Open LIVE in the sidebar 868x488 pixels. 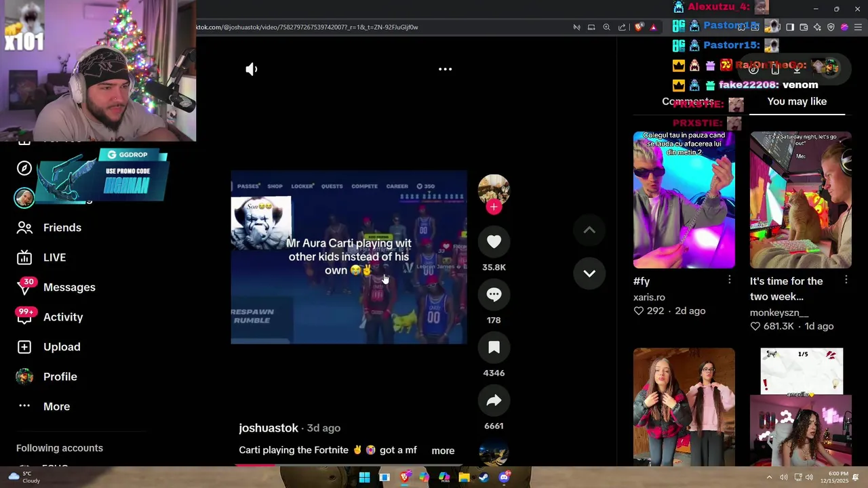click(x=54, y=258)
